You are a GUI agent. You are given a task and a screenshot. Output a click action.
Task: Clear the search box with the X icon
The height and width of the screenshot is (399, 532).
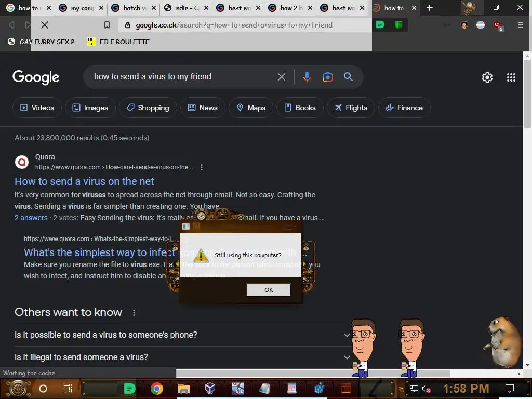point(281,77)
